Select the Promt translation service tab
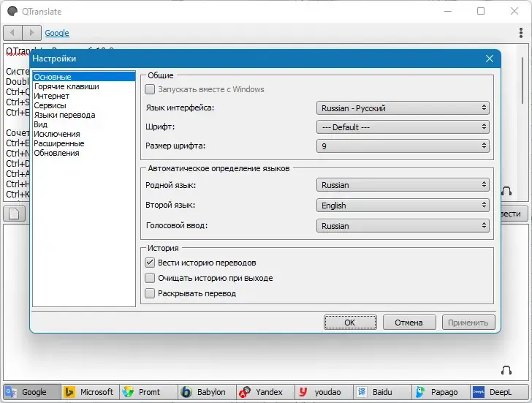The image size is (532, 403). tap(148, 392)
